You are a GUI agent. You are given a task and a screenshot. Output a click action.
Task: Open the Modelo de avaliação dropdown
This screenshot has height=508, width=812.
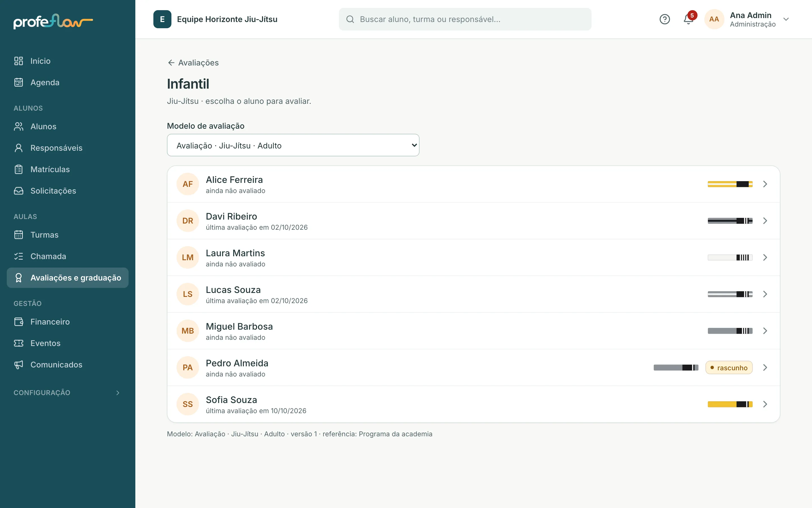coord(293,145)
